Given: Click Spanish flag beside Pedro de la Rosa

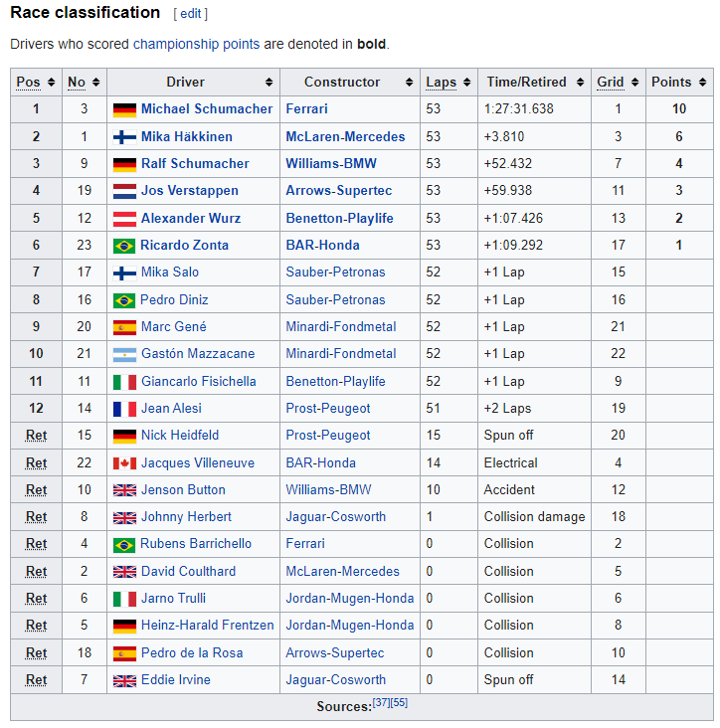Looking at the screenshot, I should click(x=125, y=653).
